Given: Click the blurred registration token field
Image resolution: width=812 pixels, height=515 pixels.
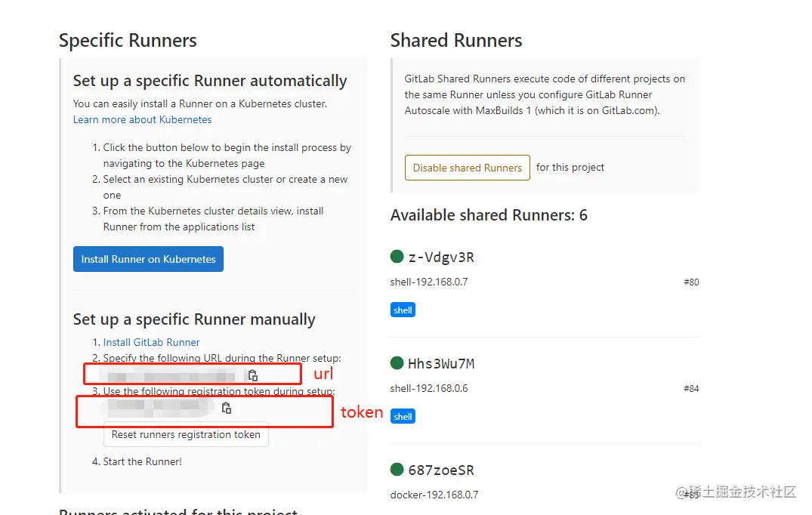Looking at the screenshot, I should pos(158,407).
